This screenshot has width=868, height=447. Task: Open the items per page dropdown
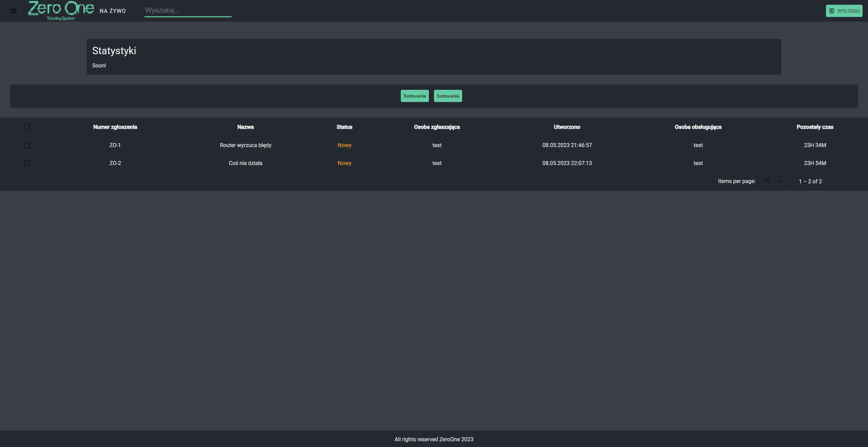[x=772, y=181]
